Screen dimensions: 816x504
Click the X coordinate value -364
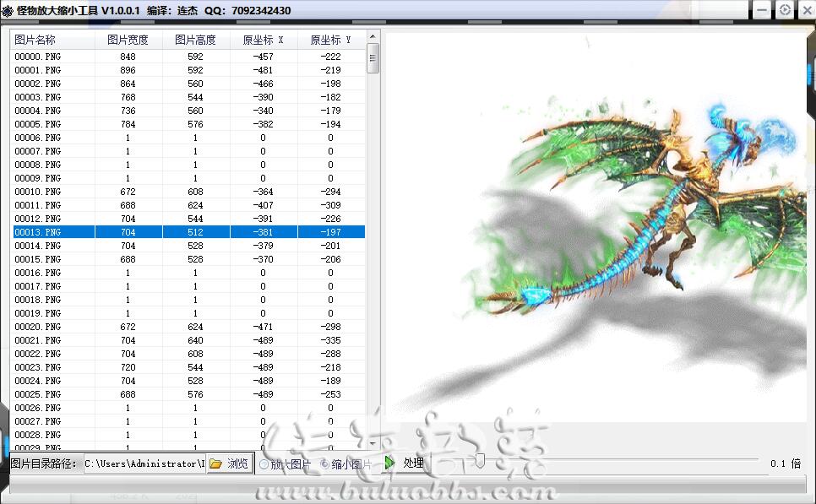(264, 192)
